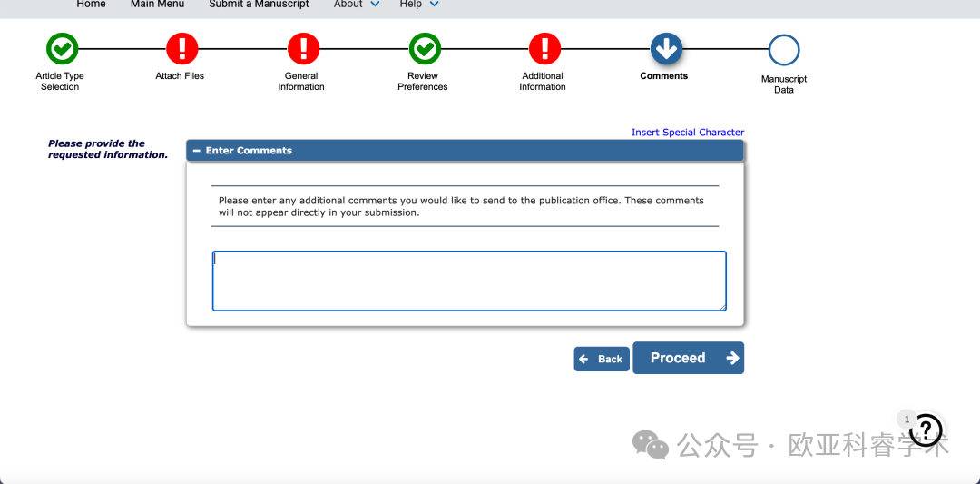Focus the comments text area

click(x=469, y=281)
